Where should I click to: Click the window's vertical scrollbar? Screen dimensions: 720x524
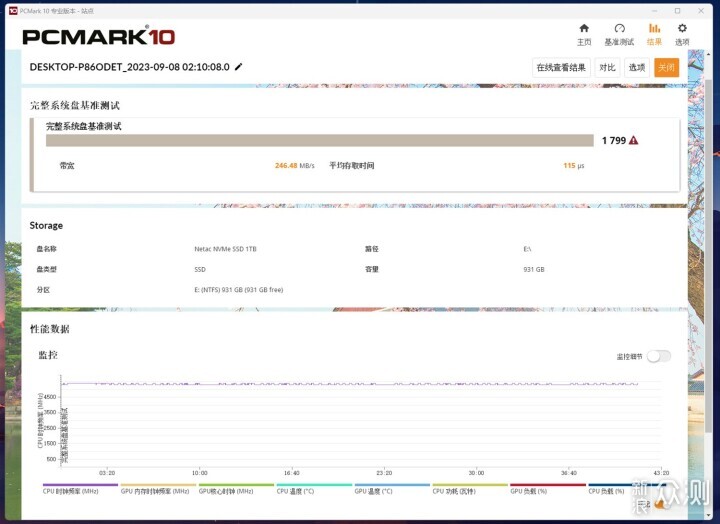[708, 257]
